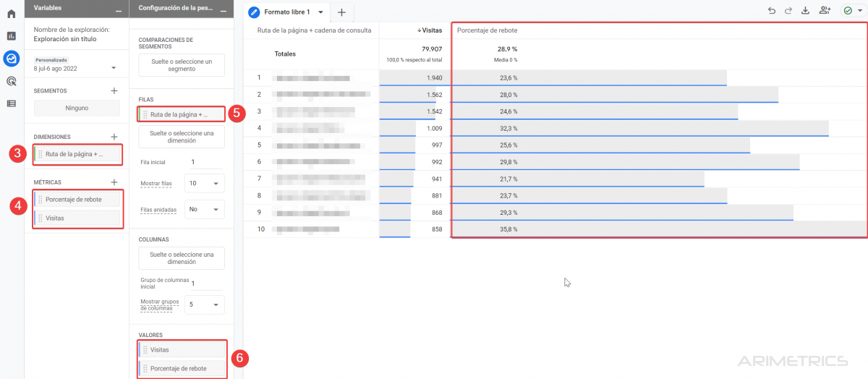Screen dimensions: 868x379
Task: Share the exploration with users
Action: (x=825, y=11)
